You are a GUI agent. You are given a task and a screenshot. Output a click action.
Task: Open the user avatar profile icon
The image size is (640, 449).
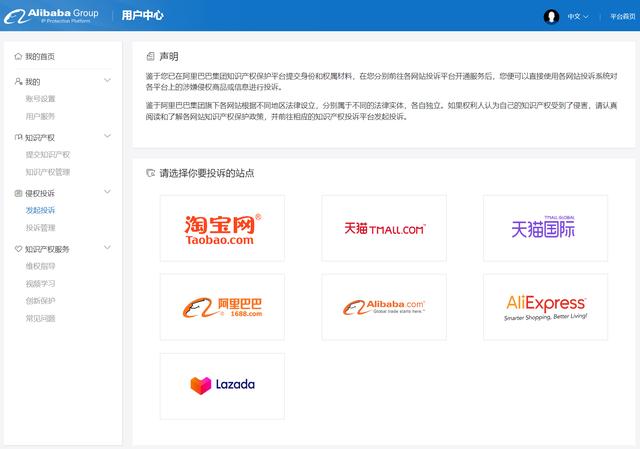[x=551, y=16]
